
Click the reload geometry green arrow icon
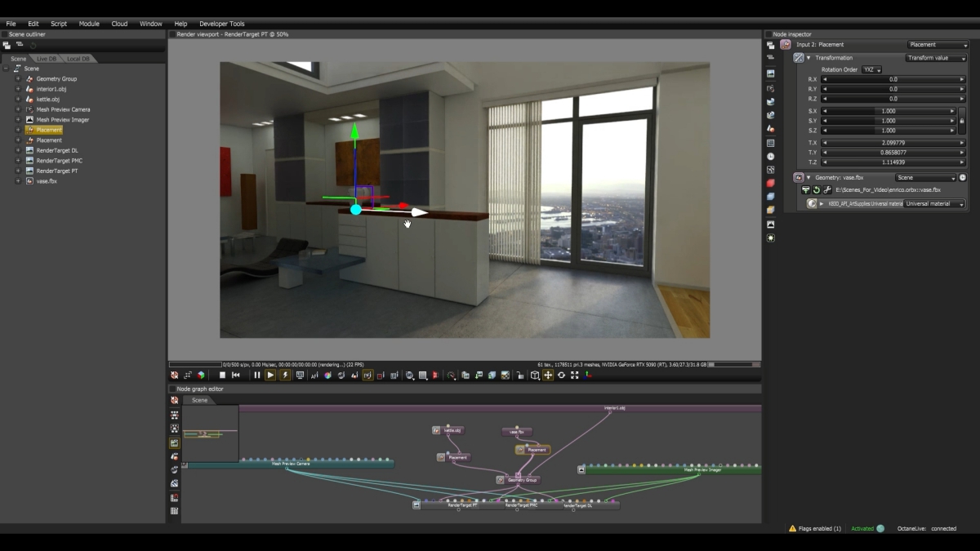816,190
